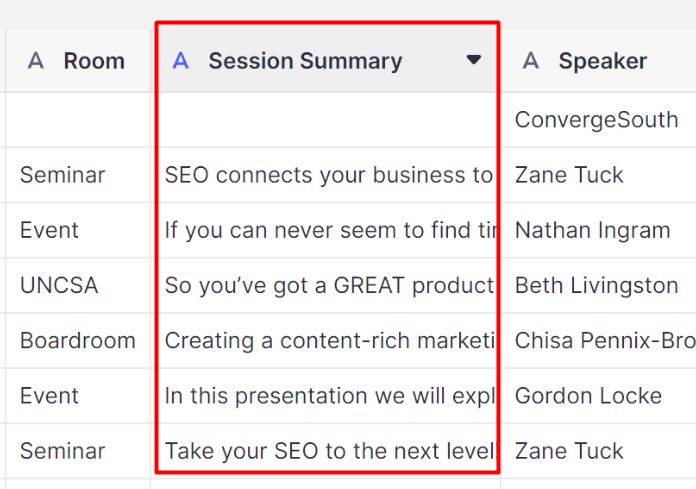Click the Beth Livingston speaker cell
The image size is (696, 489).
click(x=598, y=285)
